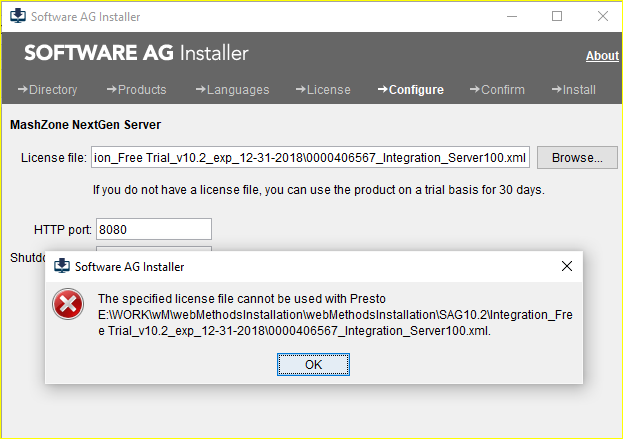Viewport: 623px width, 439px height.
Task: Go to the License step
Action: (323, 90)
